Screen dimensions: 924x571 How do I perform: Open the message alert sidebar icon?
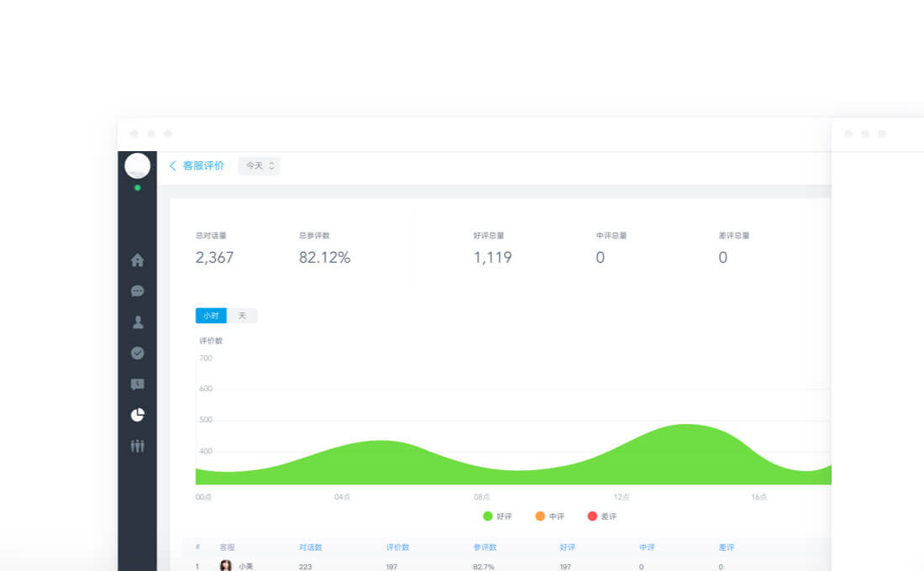tap(138, 385)
